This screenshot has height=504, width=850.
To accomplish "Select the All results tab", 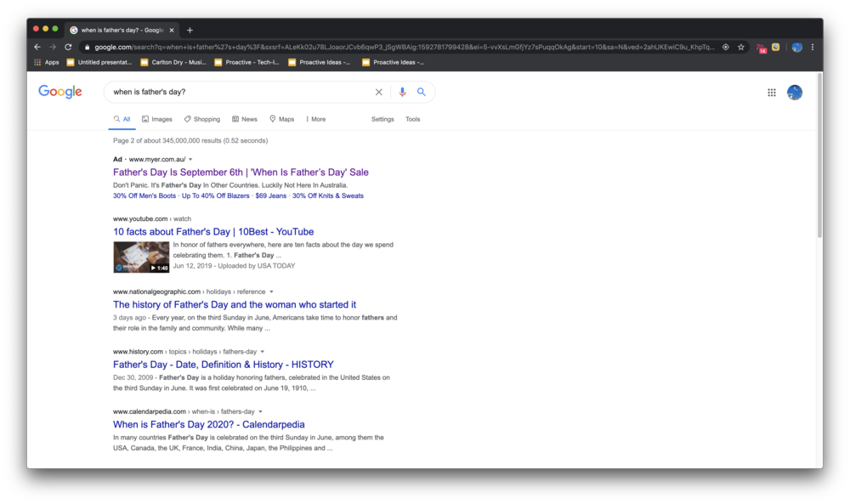I will point(122,119).
